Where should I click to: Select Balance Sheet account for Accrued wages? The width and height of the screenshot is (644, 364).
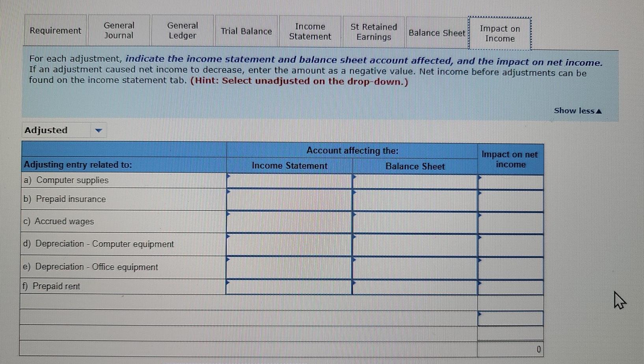pyautogui.click(x=415, y=222)
